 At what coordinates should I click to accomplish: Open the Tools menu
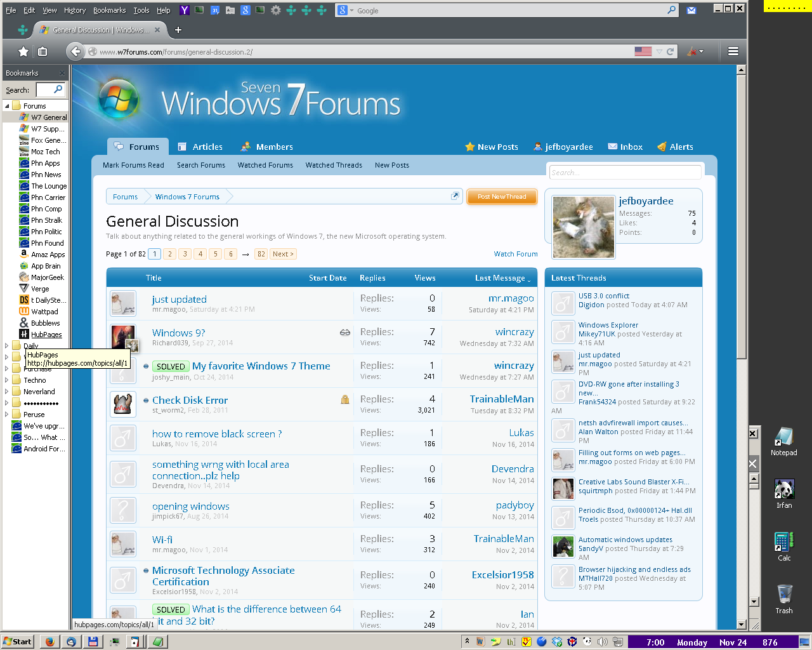point(141,10)
